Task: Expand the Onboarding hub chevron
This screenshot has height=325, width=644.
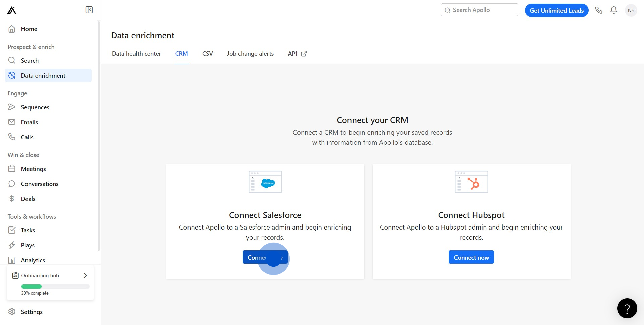Action: tap(85, 275)
